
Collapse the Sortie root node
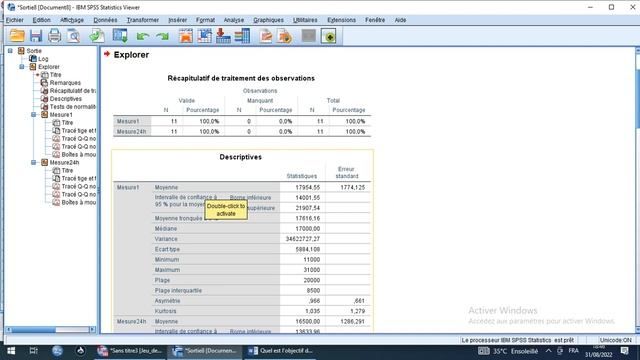(x=10, y=51)
